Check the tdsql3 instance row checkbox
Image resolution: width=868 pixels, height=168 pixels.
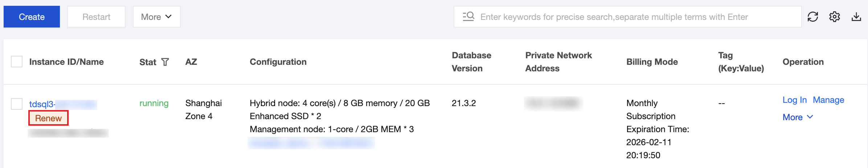click(17, 104)
